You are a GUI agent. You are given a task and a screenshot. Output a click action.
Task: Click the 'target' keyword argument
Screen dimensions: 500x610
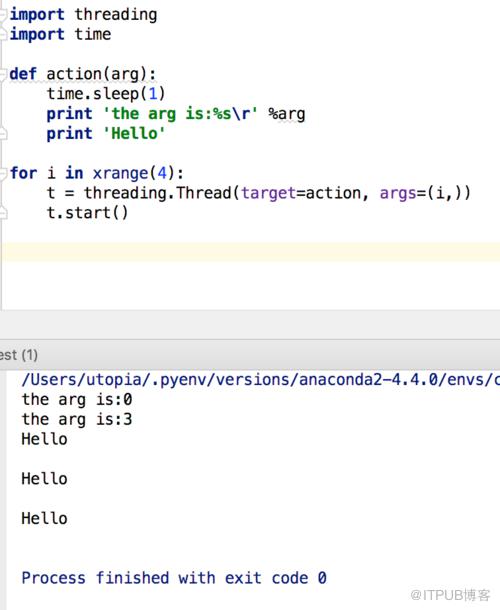click(268, 193)
